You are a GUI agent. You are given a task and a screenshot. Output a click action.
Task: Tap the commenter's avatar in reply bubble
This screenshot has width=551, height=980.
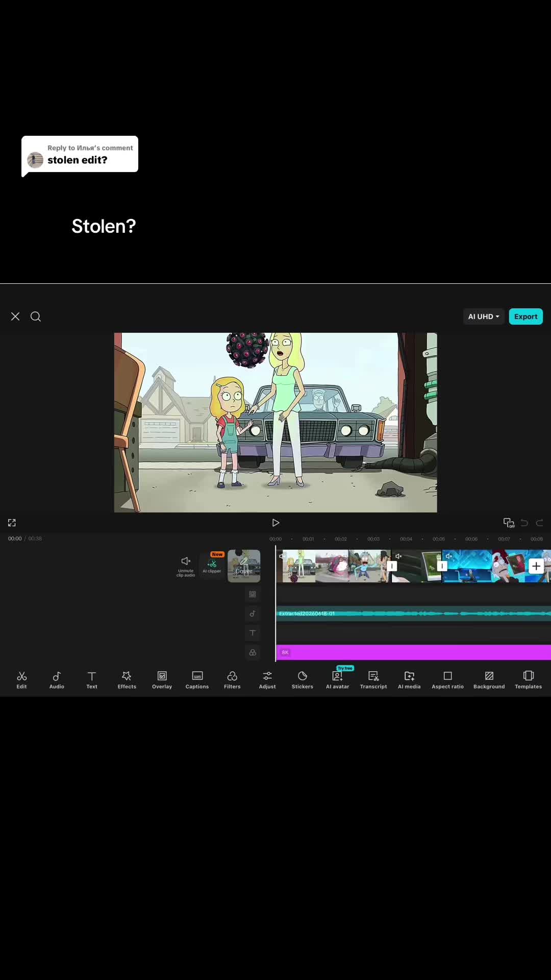click(x=35, y=160)
